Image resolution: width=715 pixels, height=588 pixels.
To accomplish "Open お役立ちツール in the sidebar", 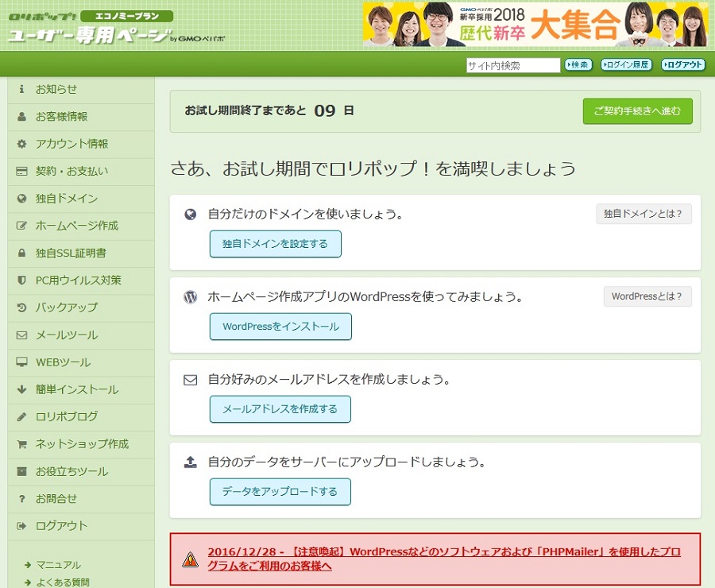I will tap(81, 472).
